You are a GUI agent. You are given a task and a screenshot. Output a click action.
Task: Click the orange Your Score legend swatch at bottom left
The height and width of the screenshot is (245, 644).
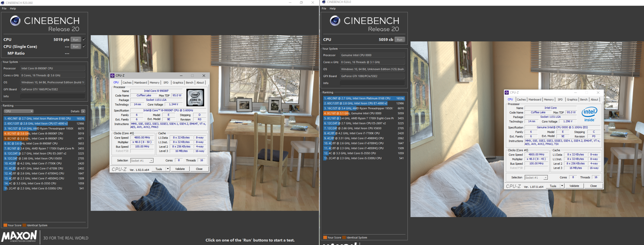pos(5,225)
